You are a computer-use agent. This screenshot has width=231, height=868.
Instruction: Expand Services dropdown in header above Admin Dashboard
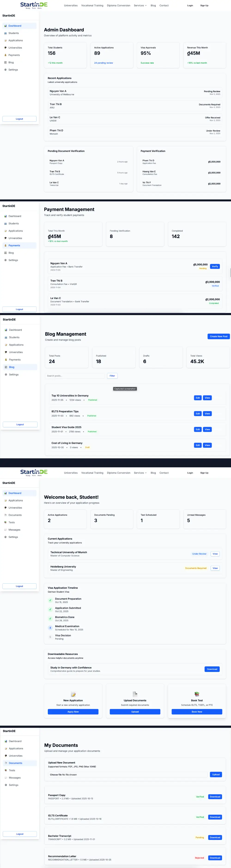click(x=140, y=5)
